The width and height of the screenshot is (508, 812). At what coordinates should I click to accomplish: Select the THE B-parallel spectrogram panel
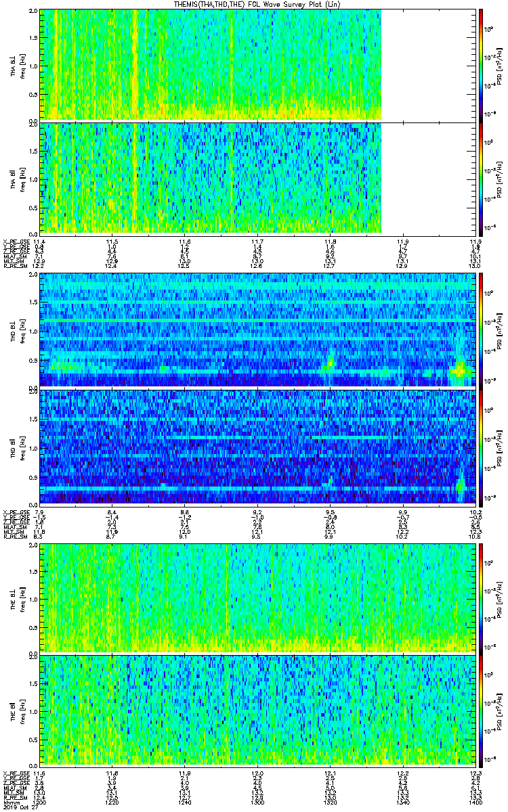click(257, 710)
